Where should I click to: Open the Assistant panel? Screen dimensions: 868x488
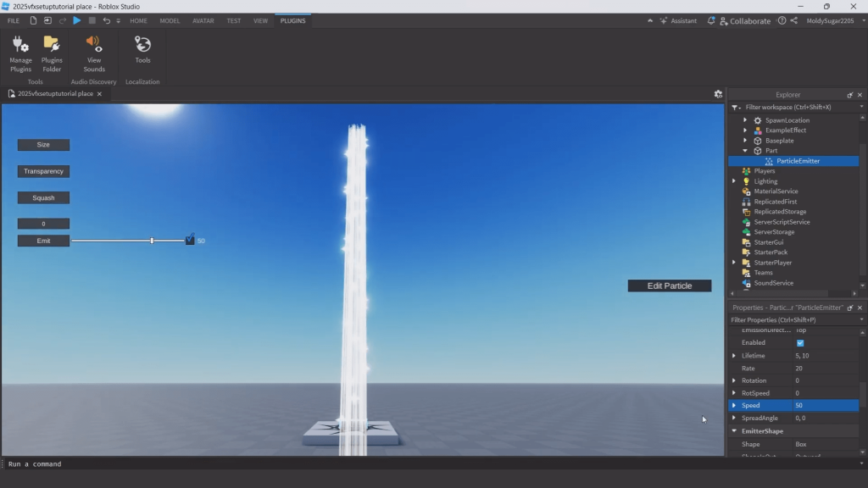click(x=678, y=20)
